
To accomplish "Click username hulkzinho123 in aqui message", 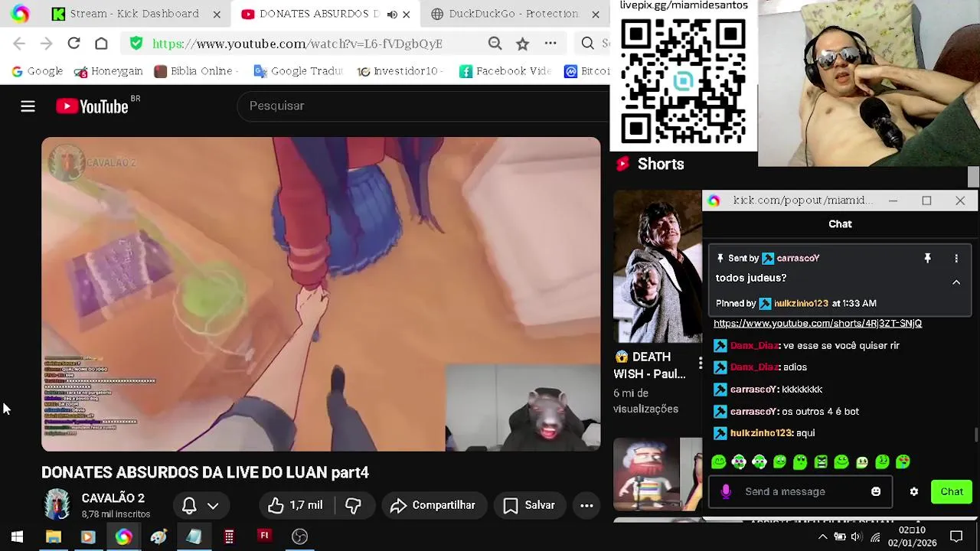I will click(x=761, y=433).
